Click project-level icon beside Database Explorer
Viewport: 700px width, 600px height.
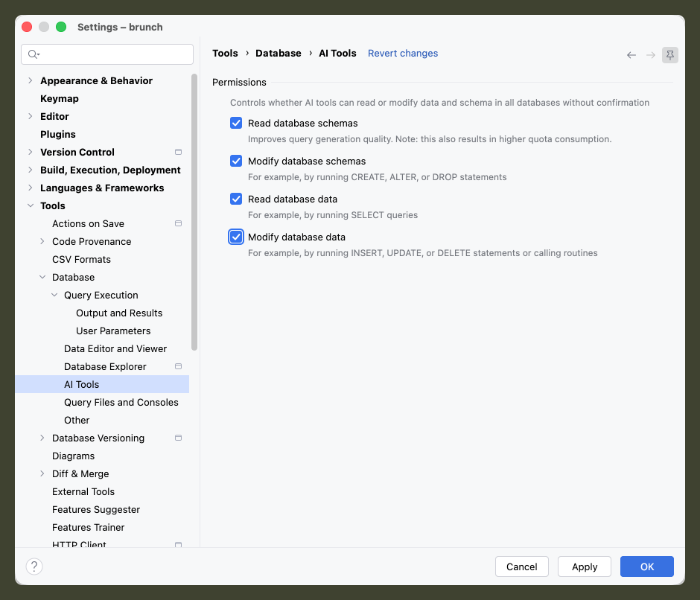click(x=178, y=366)
